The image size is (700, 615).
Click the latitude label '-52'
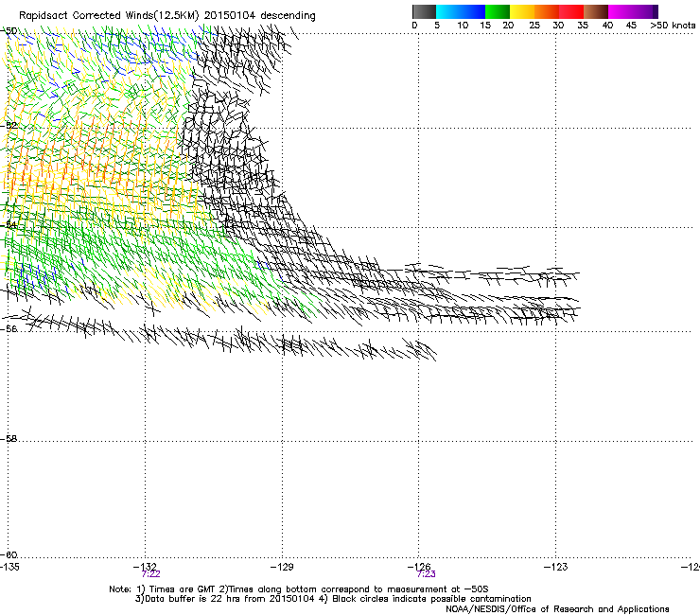tap(9, 126)
